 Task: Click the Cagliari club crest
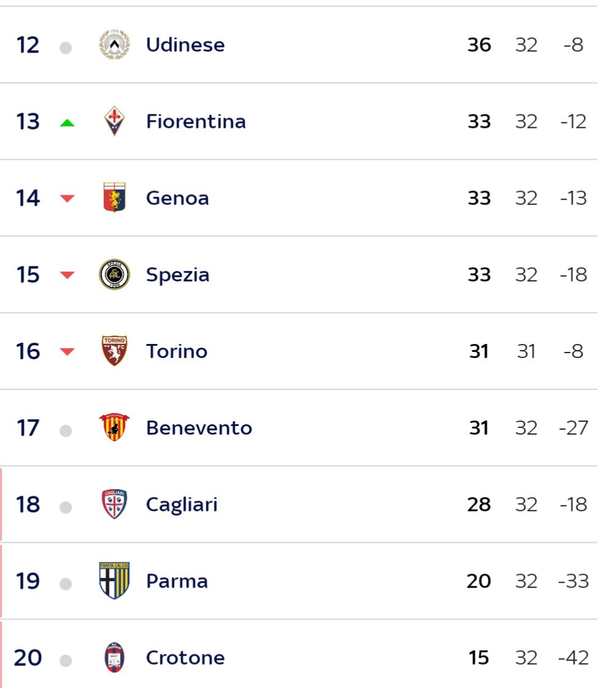(114, 504)
